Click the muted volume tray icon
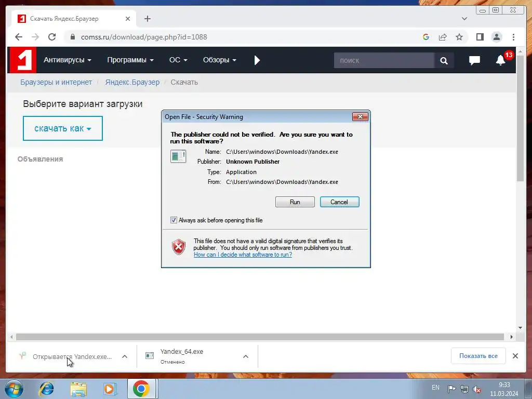The image size is (532, 399). 477,389
